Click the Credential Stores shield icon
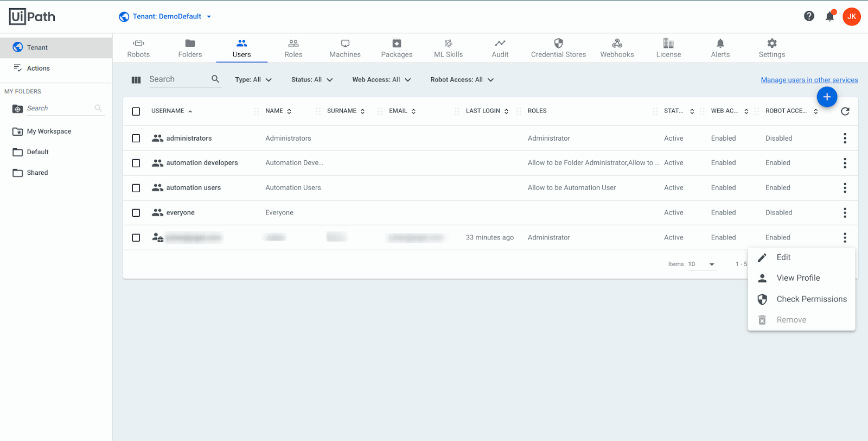Image resolution: width=868 pixels, height=441 pixels. [558, 43]
